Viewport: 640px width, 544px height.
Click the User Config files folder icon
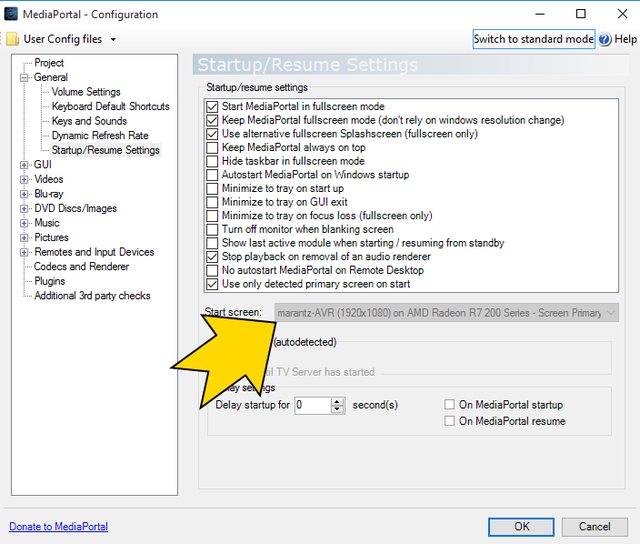tap(12, 39)
